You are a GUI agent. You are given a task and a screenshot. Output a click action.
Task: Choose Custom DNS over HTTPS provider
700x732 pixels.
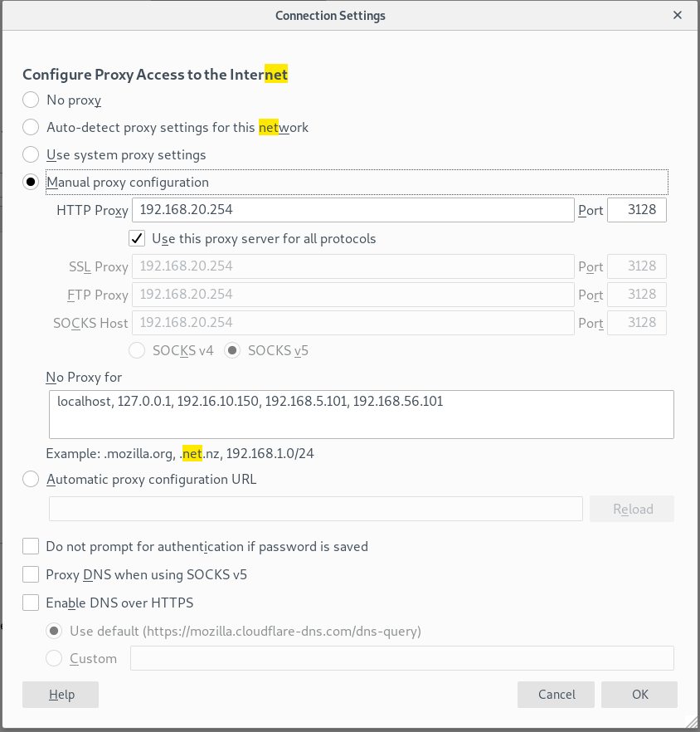pos(54,658)
